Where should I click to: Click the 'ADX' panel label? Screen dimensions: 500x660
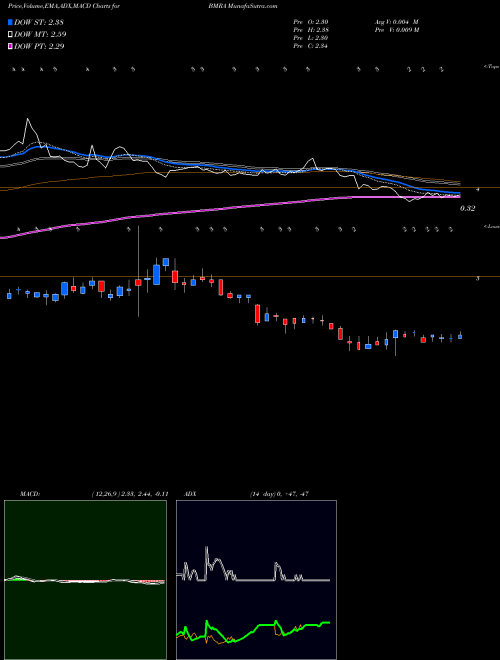pos(191,494)
